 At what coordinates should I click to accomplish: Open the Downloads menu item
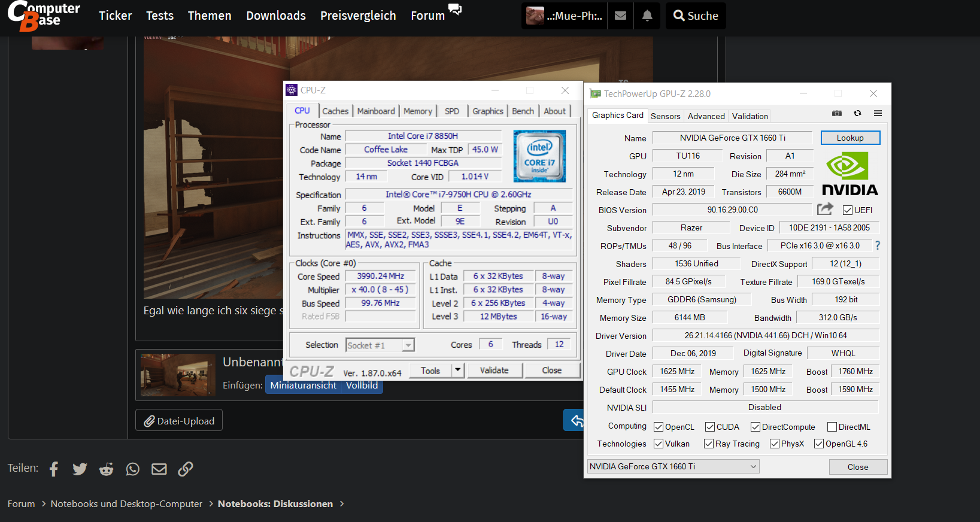click(276, 16)
